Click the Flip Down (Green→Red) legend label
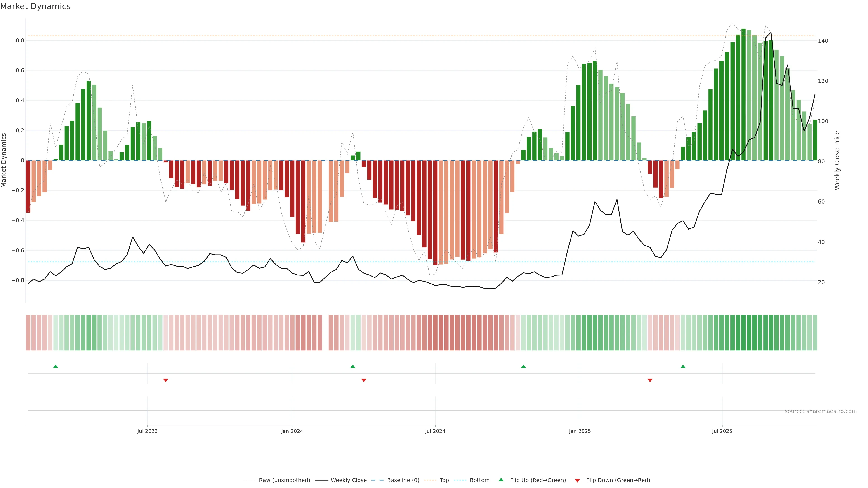This screenshot has width=868, height=488. tap(618, 480)
